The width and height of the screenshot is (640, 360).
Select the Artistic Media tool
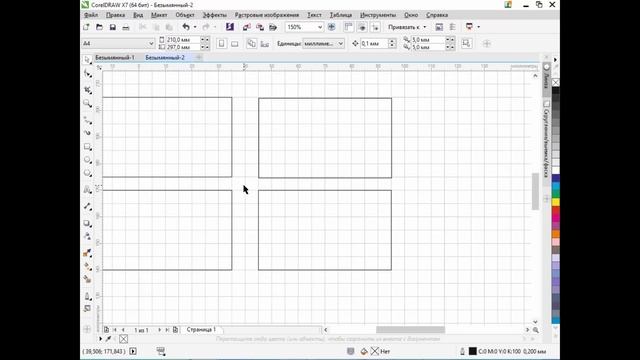point(87,133)
